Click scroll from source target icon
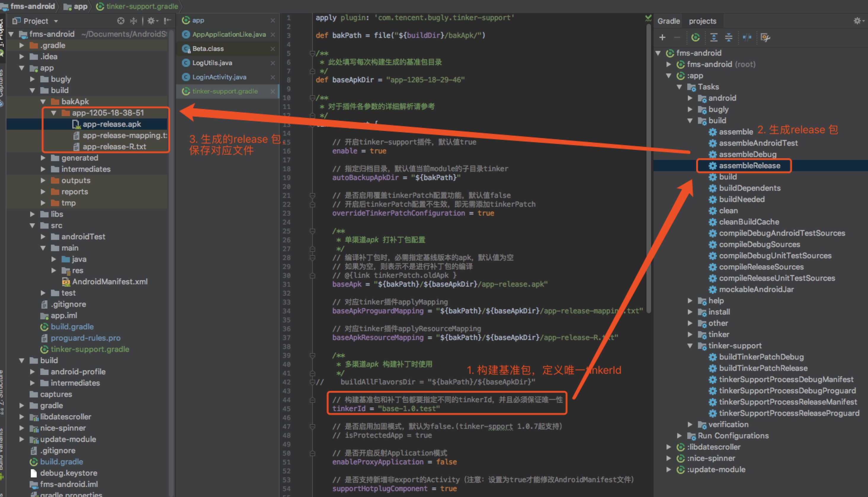 coord(121,21)
